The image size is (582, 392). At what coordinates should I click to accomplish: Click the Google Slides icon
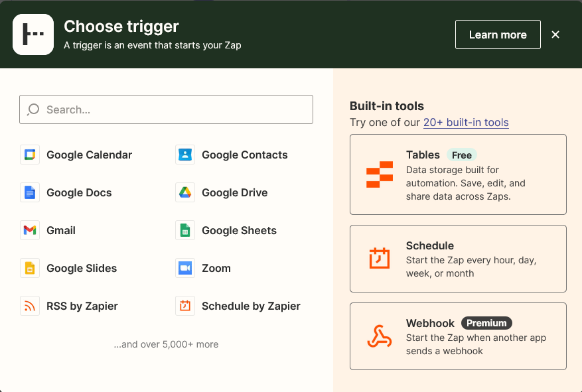(30, 268)
